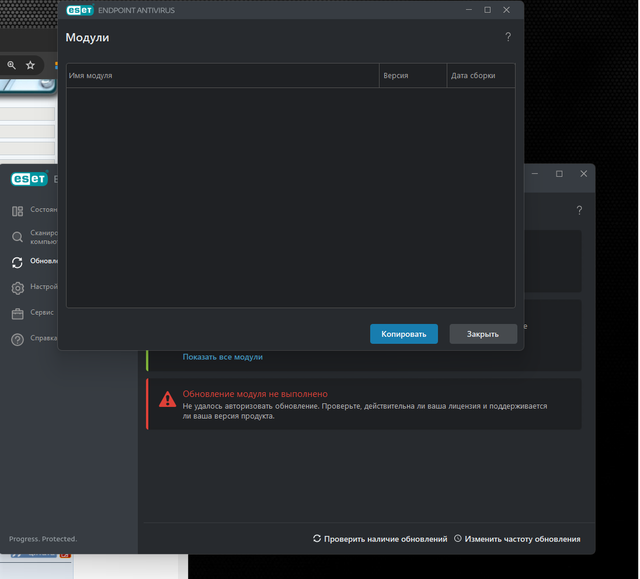This screenshot has width=640, height=579.
Task: Sort by Имя модуля column header
Action: click(223, 75)
